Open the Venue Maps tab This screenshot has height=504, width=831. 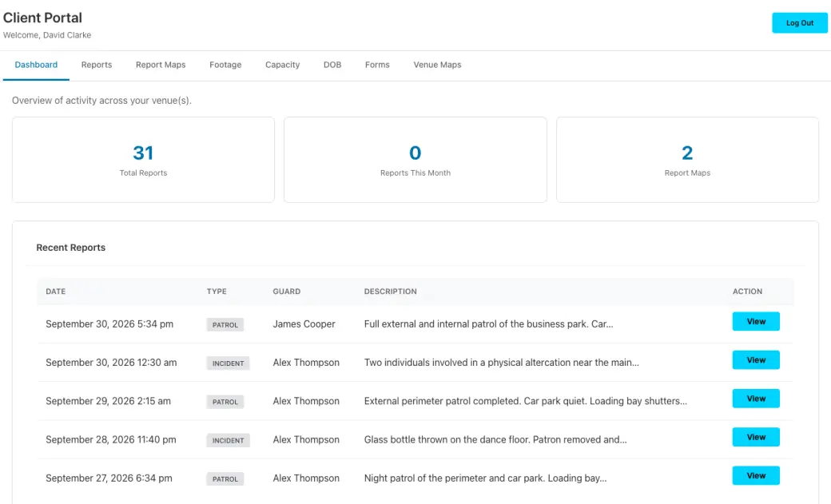(x=437, y=65)
